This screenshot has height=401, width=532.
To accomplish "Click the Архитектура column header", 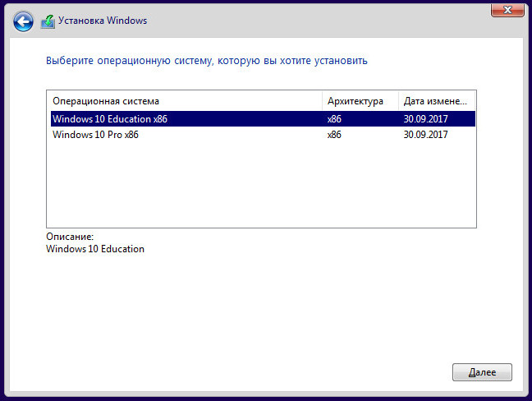I will (360, 101).
